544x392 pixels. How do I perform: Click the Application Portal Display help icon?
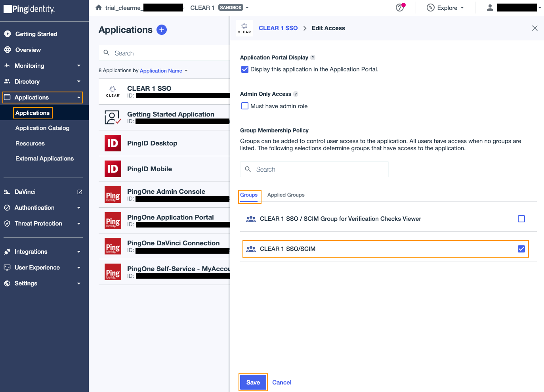point(313,57)
